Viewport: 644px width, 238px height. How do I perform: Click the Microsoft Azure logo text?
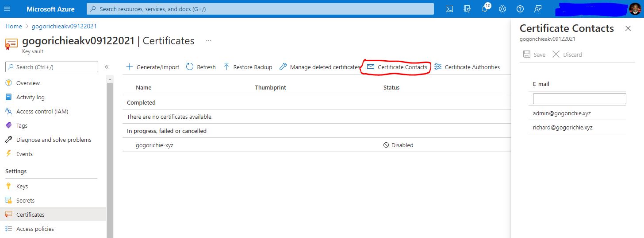pos(50,9)
